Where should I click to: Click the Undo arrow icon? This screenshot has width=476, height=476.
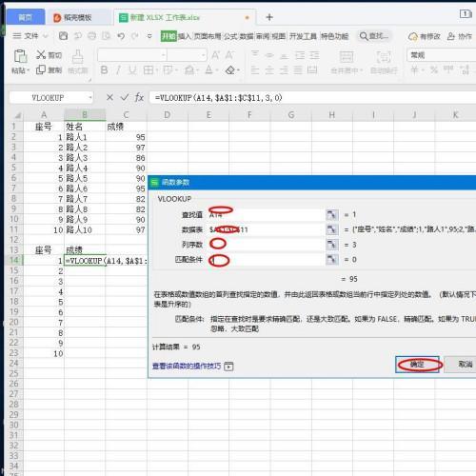pos(121,36)
